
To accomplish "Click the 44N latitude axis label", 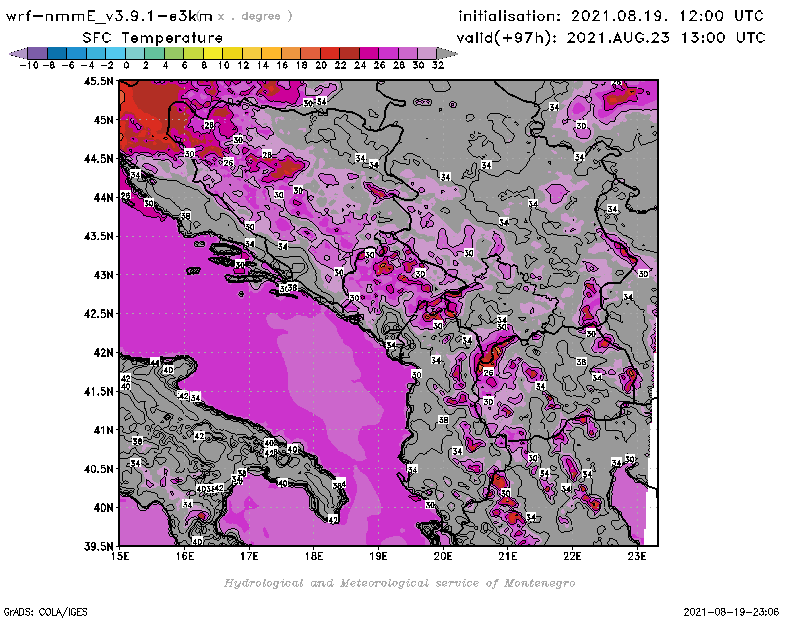I will [103, 197].
